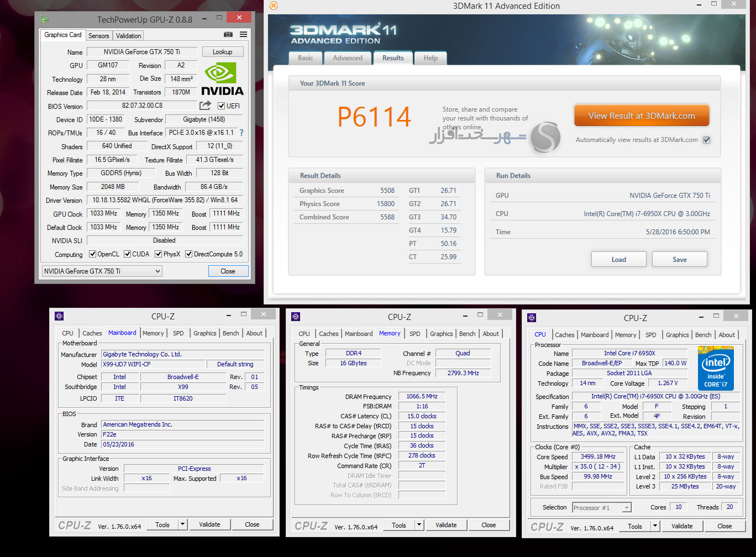Switch to the Sensors tab in GPU-Z
The width and height of the screenshot is (756, 557).
point(99,36)
